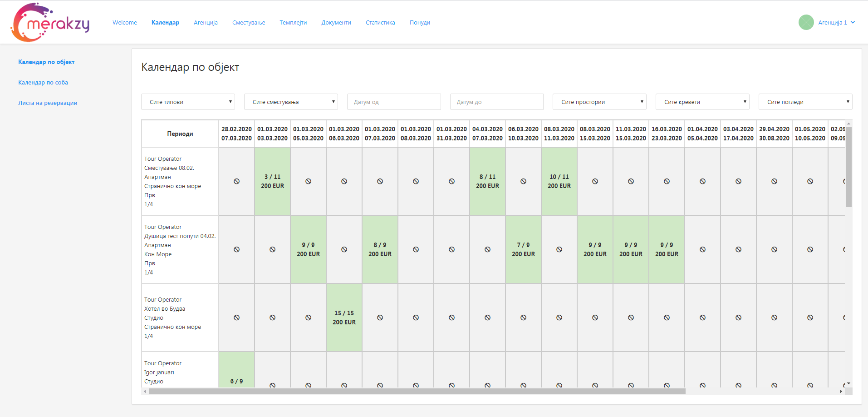Screen dimensions: 868x417
Task: Open the Сите простории dropdown
Action: tap(599, 102)
